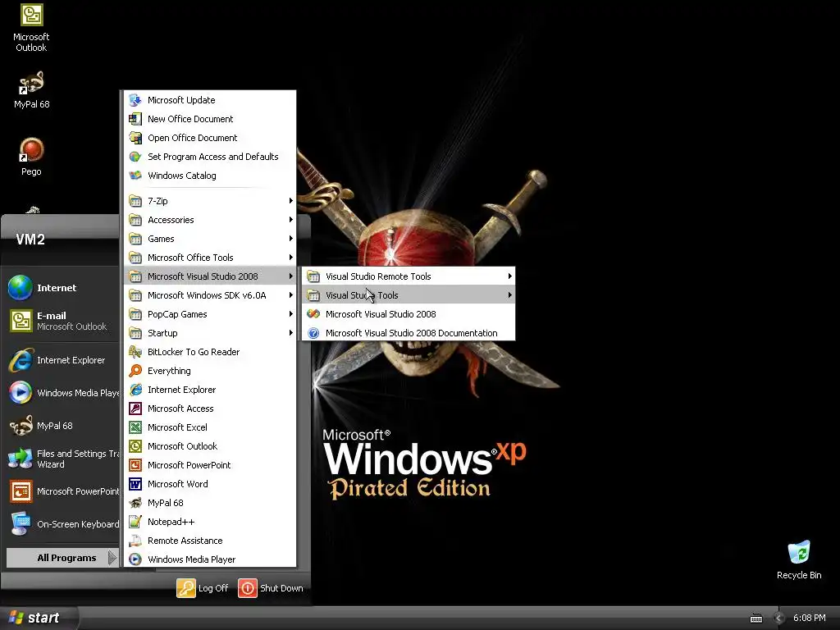The width and height of the screenshot is (840, 630).
Task: Click Visual Studio 2008 Documentation help icon
Action: [313, 333]
